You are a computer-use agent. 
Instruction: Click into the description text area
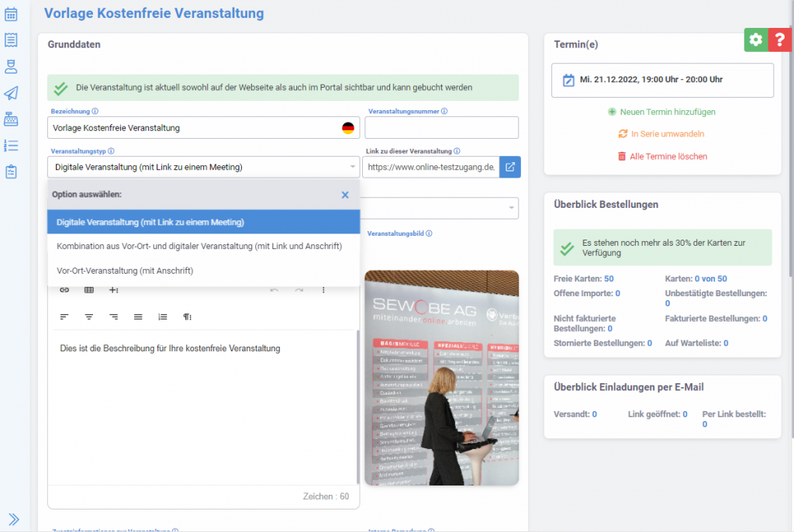coord(202,408)
